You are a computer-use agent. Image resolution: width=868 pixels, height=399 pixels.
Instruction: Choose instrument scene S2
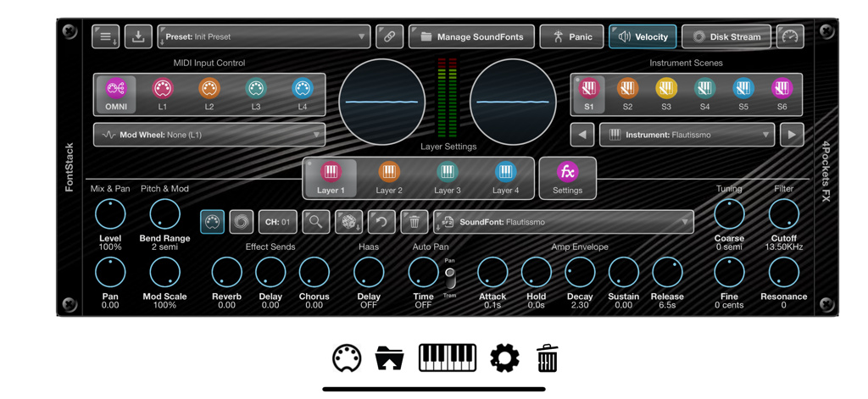(627, 95)
